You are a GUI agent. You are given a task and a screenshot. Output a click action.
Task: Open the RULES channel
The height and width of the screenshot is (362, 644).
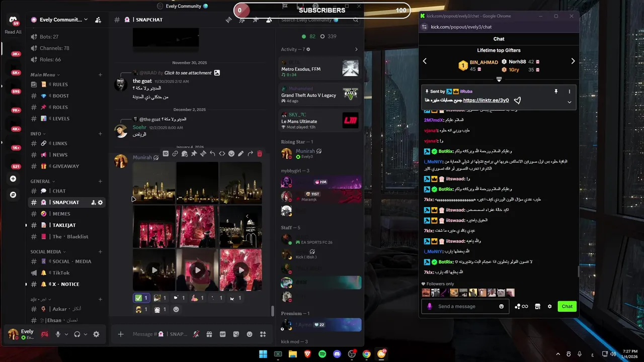pyautogui.click(x=65, y=84)
